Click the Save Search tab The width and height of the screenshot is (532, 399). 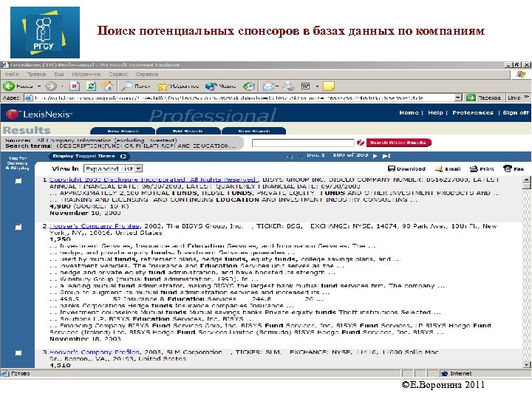point(253,131)
